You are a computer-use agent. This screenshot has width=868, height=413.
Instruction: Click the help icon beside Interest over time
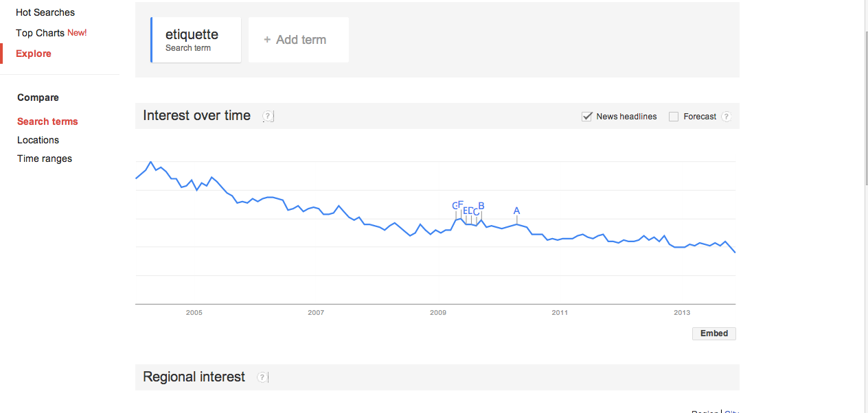[x=268, y=117]
